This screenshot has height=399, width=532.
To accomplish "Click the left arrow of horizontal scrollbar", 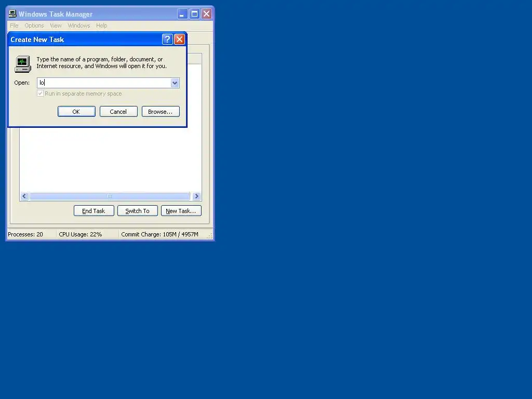I will pyautogui.click(x=24, y=196).
